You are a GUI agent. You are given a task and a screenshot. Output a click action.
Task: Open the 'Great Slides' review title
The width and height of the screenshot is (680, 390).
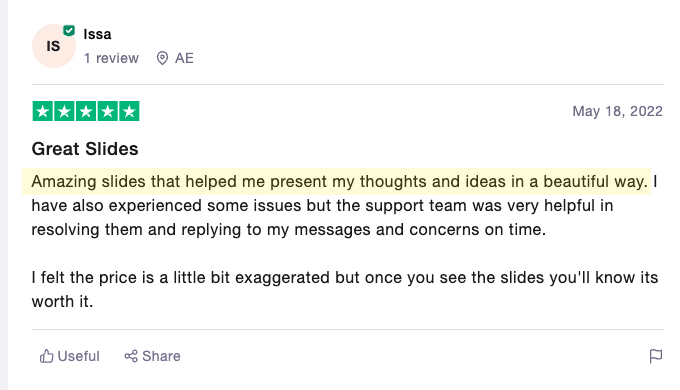[x=85, y=149]
